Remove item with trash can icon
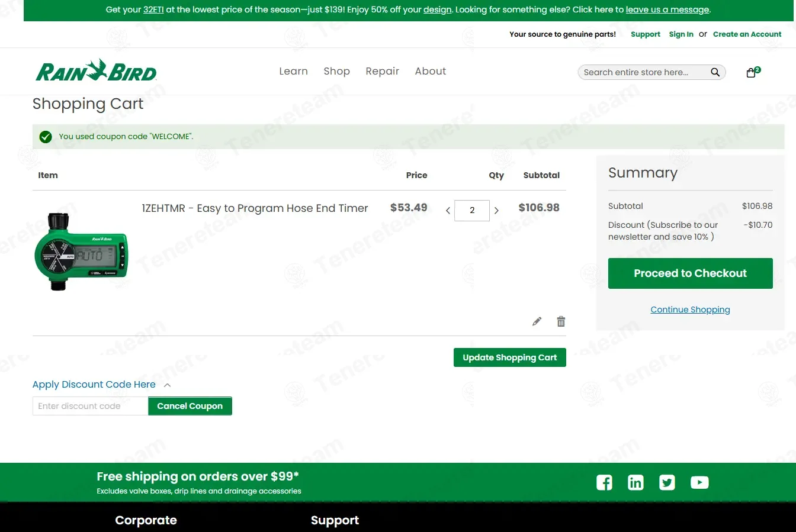This screenshot has height=532, width=796. click(x=561, y=321)
